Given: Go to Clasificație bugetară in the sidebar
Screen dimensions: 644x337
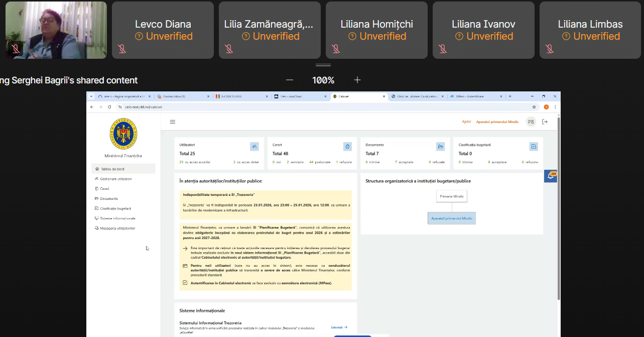Looking at the screenshot, I should [115, 208].
